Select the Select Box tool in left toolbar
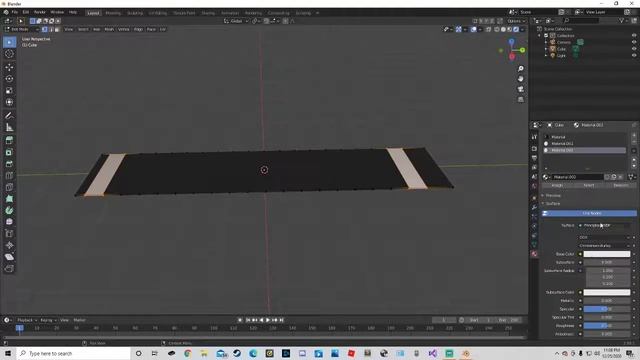Image resolution: width=640 pixels, height=360 pixels. pos(9,42)
